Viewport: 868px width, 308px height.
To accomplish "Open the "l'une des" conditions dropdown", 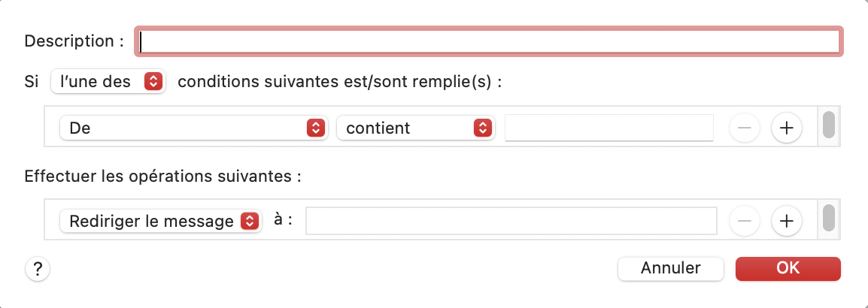I will [x=108, y=81].
